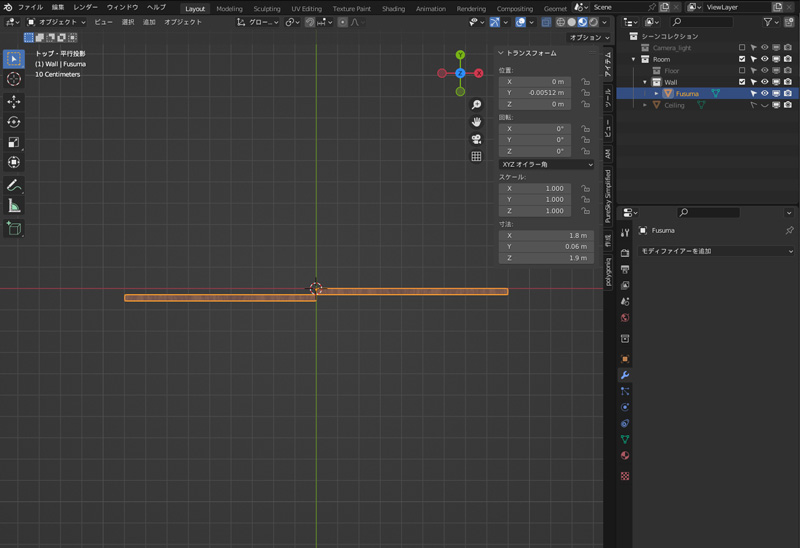Expand the Ceiling object in outliner
This screenshot has height=548, width=800.
click(645, 105)
